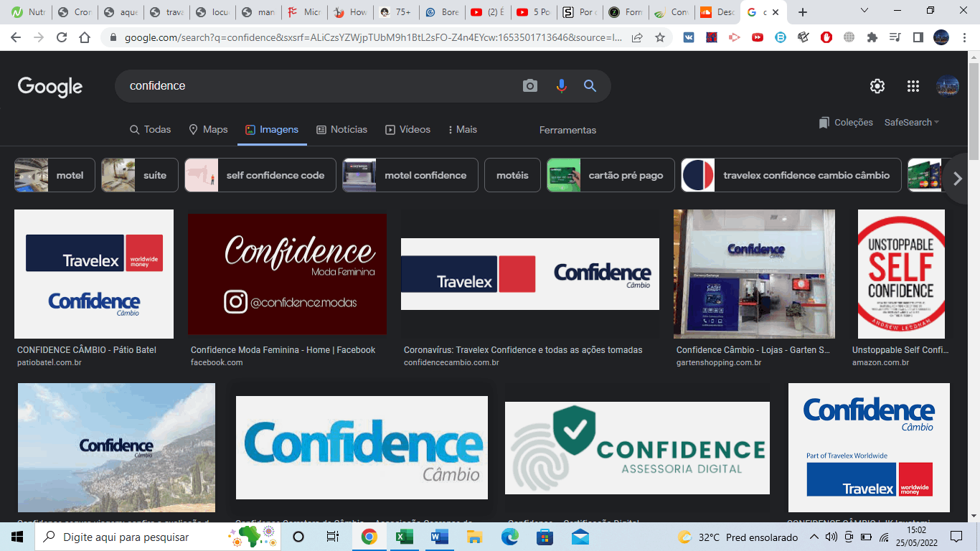The height and width of the screenshot is (551, 980).
Task: Open File Explorer from the taskbar
Action: tap(475, 537)
